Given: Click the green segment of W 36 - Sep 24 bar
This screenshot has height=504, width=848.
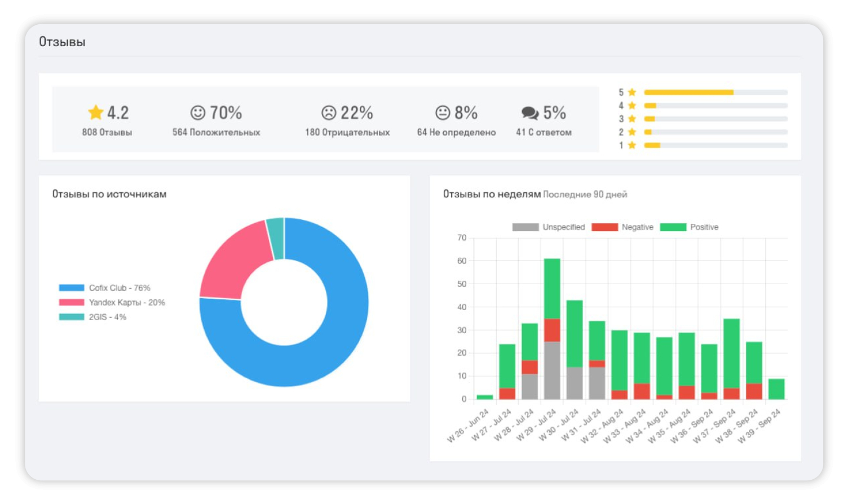Looking at the screenshot, I should [x=709, y=369].
